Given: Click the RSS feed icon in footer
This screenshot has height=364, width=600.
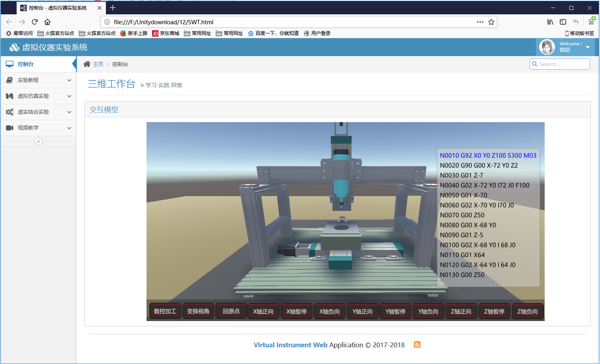Looking at the screenshot, I should [417, 345].
